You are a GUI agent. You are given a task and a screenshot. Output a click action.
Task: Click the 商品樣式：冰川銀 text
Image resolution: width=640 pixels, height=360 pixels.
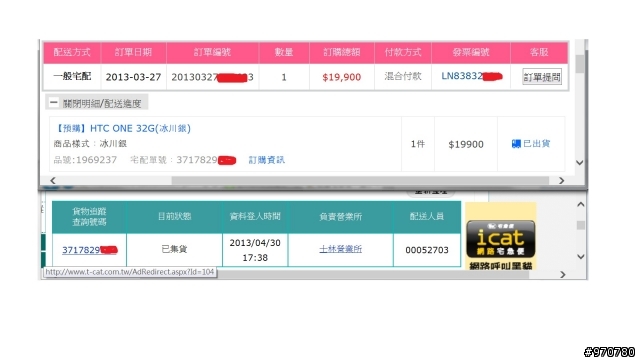[x=90, y=144]
